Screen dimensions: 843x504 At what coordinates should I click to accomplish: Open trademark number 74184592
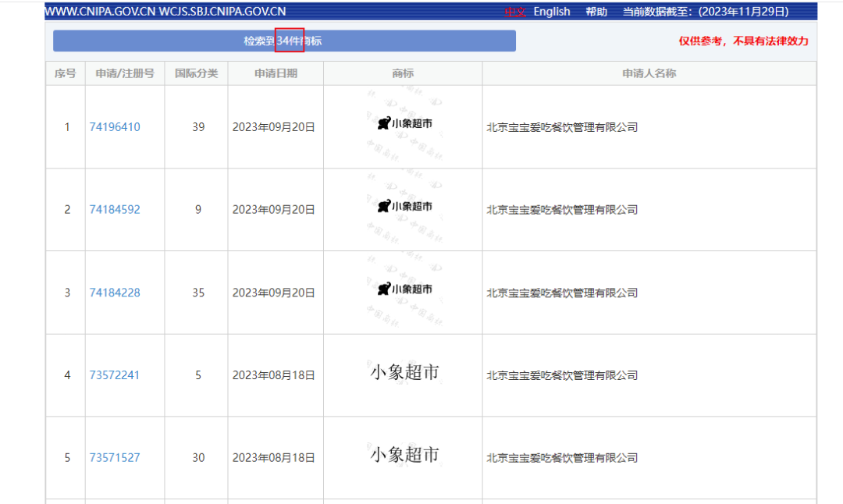[x=115, y=210]
